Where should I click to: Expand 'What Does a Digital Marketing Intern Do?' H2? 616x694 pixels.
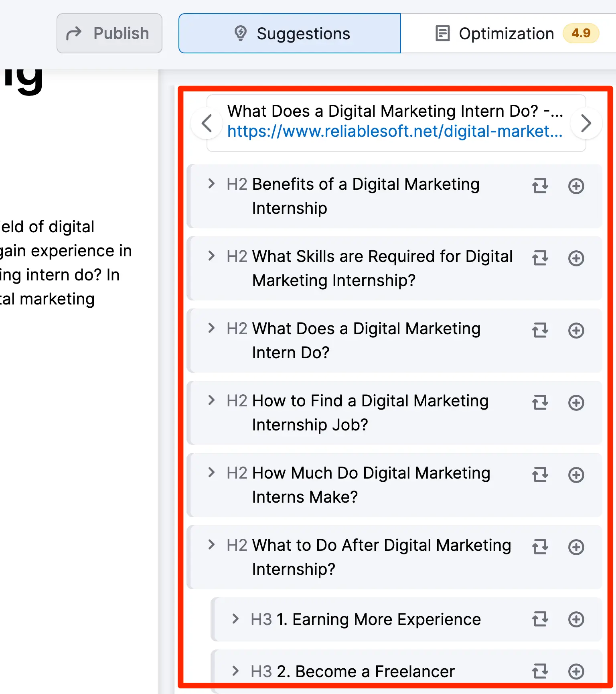(x=211, y=328)
